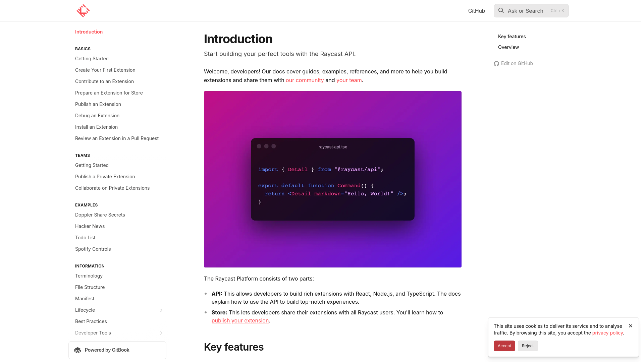Image resolution: width=644 pixels, height=362 pixels.
Task: Reject cookies using the Reject button
Action: pos(528,346)
